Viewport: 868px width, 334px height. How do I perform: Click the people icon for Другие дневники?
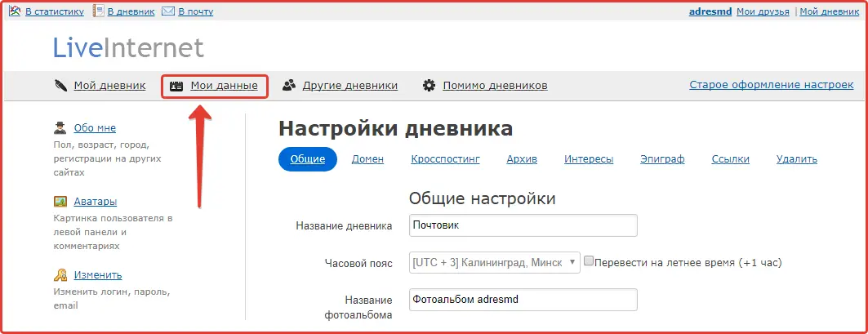288,86
